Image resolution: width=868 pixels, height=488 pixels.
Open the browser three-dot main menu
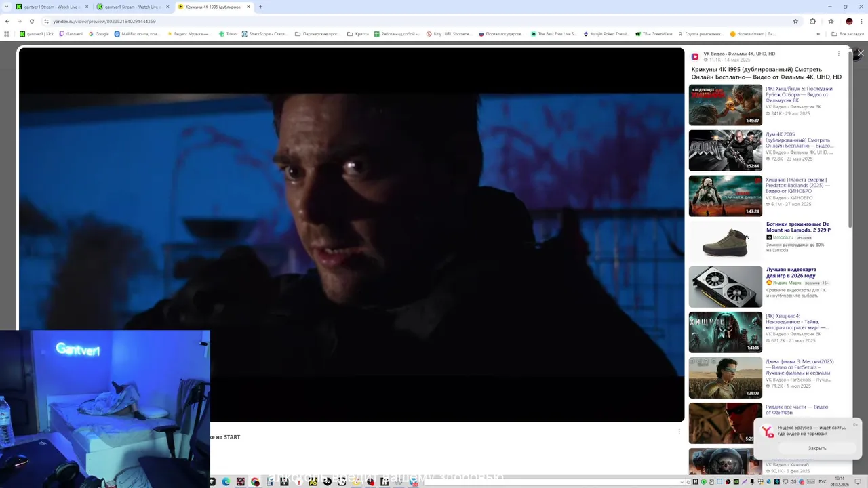coord(861,21)
